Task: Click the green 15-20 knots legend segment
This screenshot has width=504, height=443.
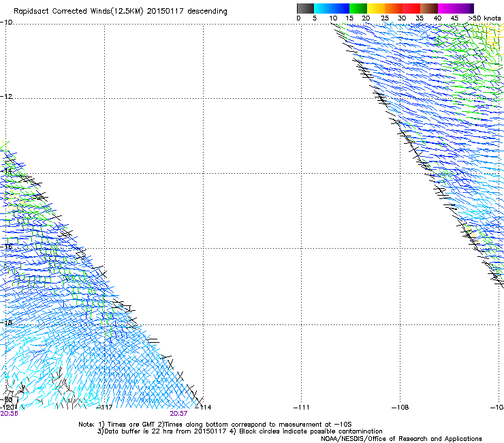Action: (358, 8)
